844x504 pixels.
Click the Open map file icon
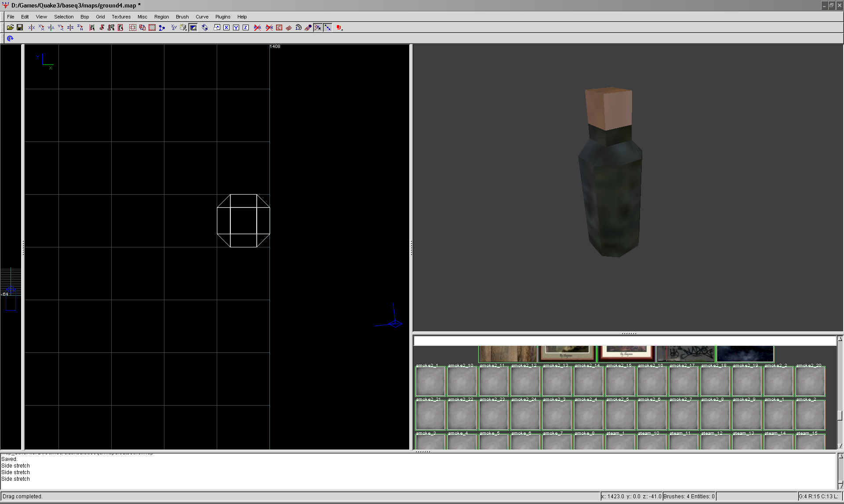coord(10,27)
